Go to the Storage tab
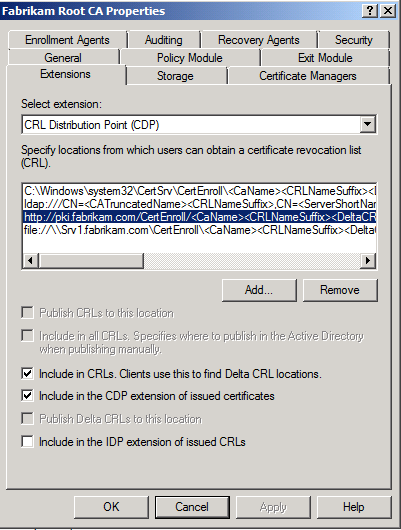 coord(175,76)
